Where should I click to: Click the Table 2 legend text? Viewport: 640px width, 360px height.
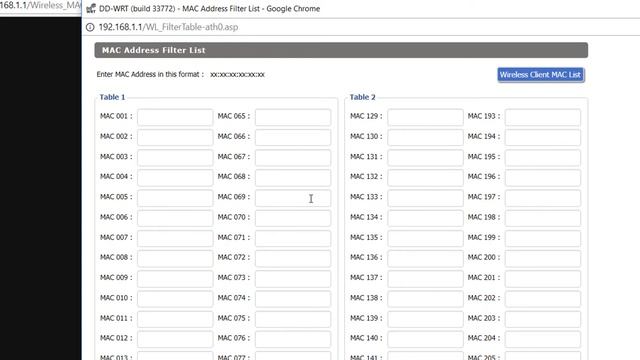point(362,97)
